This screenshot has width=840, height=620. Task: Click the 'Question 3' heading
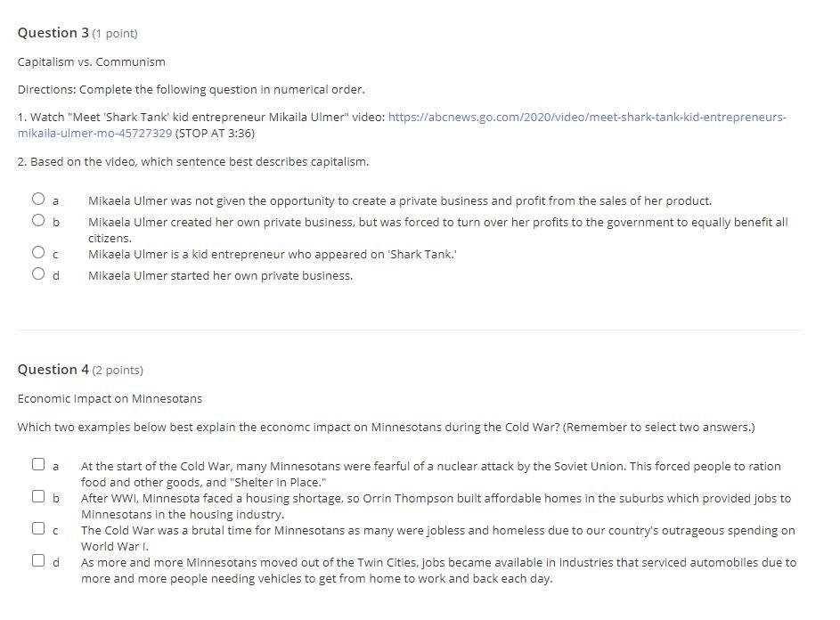click(53, 33)
